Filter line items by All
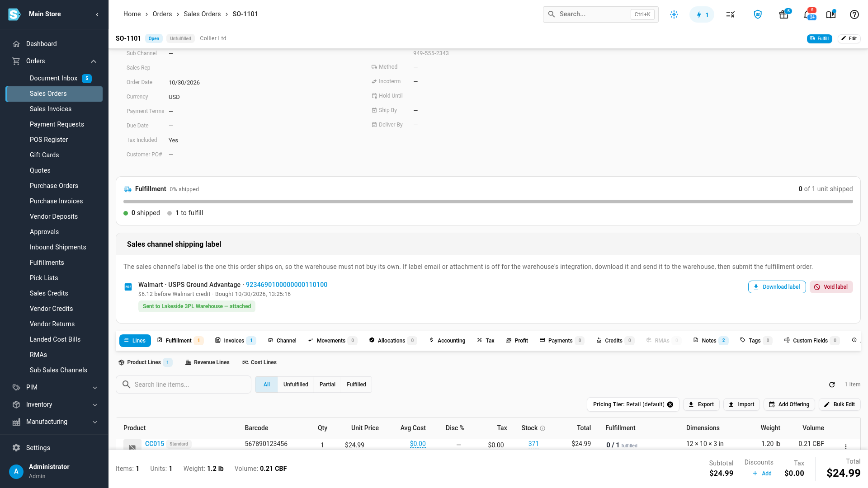Screen dimensions: 868x488 pyautogui.click(x=267, y=385)
